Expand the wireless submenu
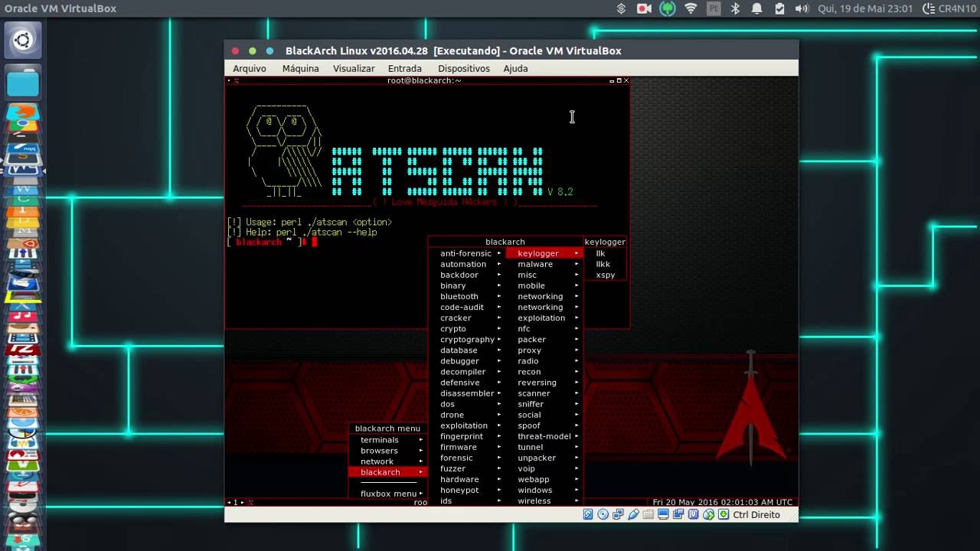 pyautogui.click(x=544, y=500)
